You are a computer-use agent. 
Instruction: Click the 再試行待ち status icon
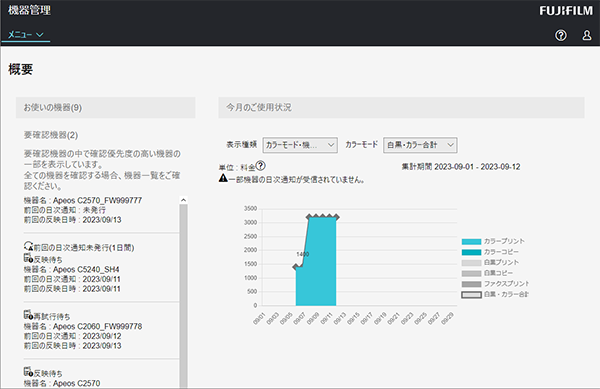click(x=28, y=315)
